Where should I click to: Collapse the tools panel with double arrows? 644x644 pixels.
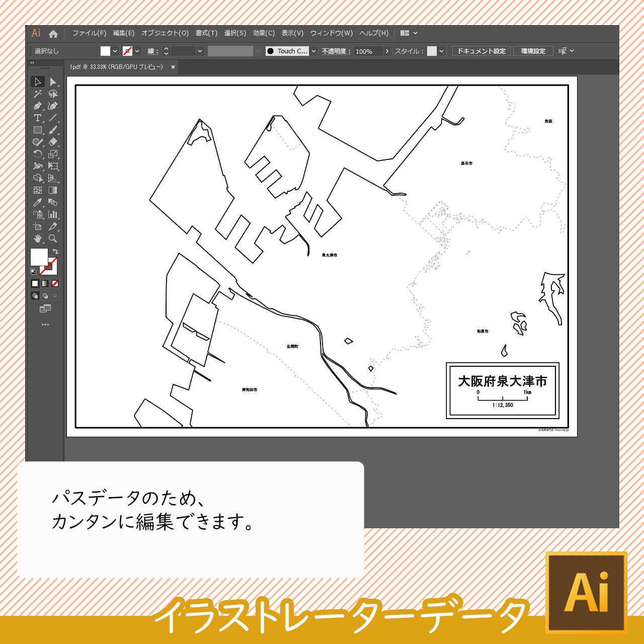click(32, 63)
